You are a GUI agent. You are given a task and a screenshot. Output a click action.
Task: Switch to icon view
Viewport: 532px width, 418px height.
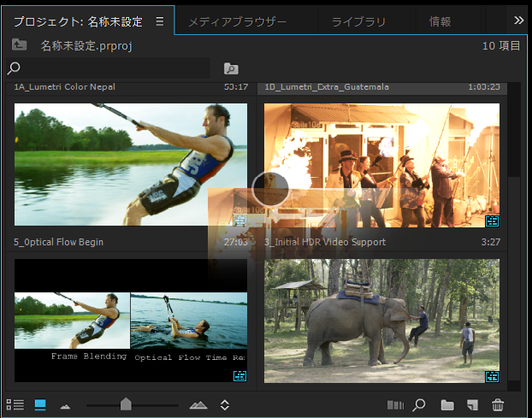(40, 404)
